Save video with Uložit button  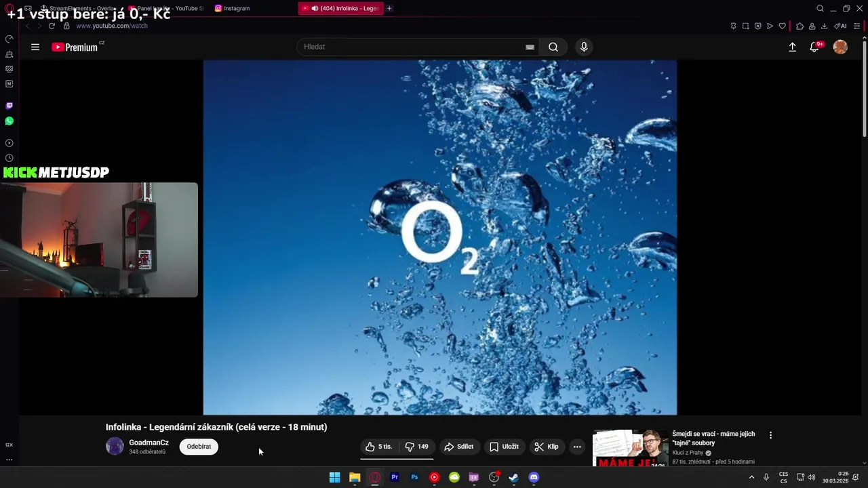click(505, 447)
